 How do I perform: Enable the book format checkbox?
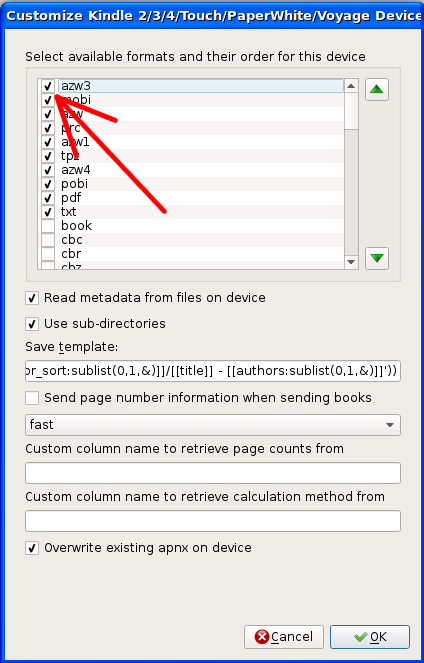pyautogui.click(x=48, y=226)
